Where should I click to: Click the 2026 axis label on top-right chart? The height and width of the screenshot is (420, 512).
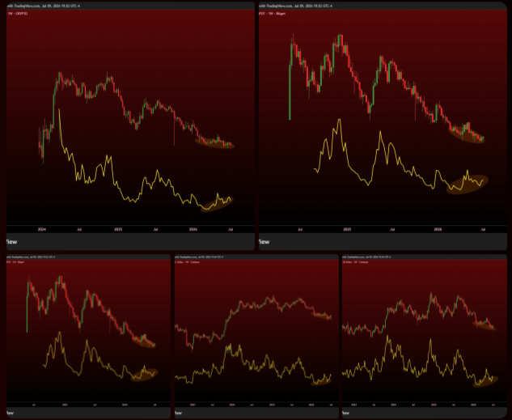point(438,229)
